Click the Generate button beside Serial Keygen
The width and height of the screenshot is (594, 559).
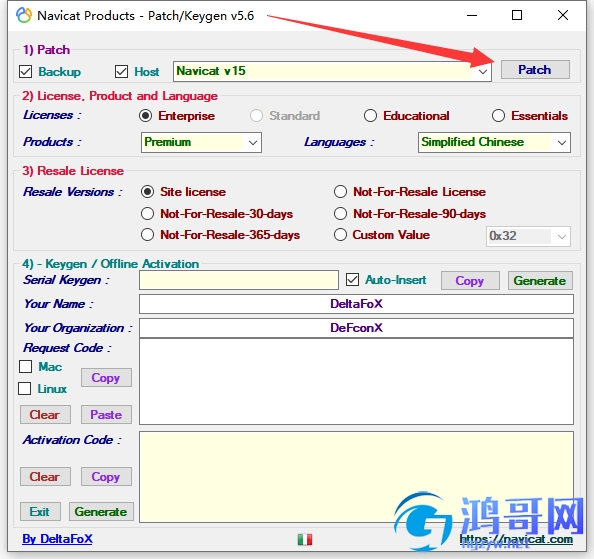tap(540, 281)
